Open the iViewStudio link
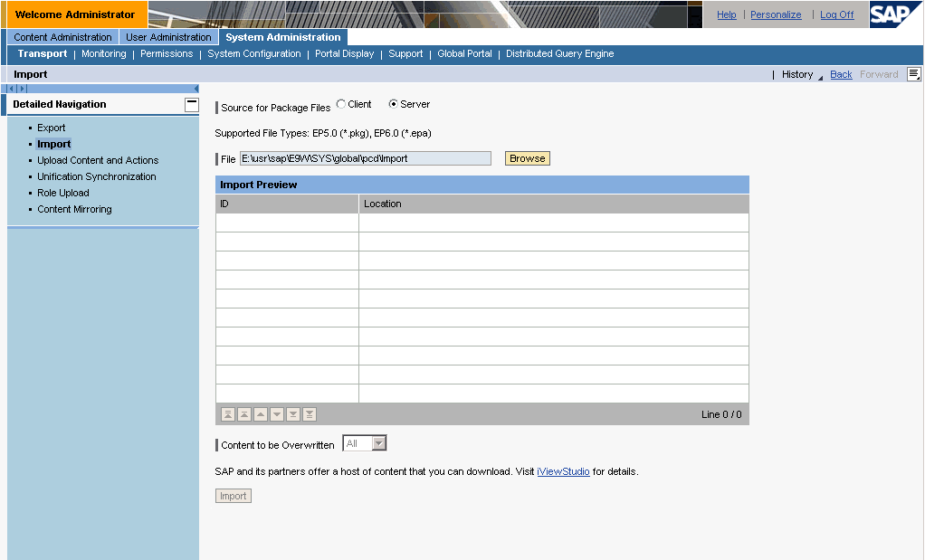 pyautogui.click(x=563, y=471)
